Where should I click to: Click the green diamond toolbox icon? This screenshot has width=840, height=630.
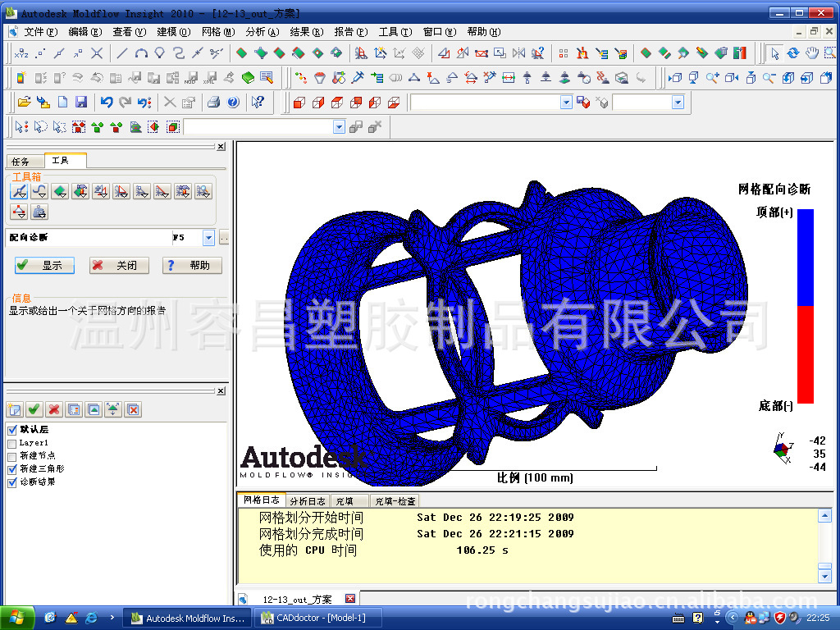point(60,191)
